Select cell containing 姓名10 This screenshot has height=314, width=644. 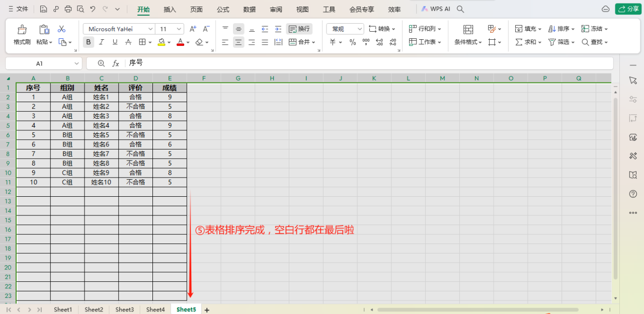click(x=102, y=182)
